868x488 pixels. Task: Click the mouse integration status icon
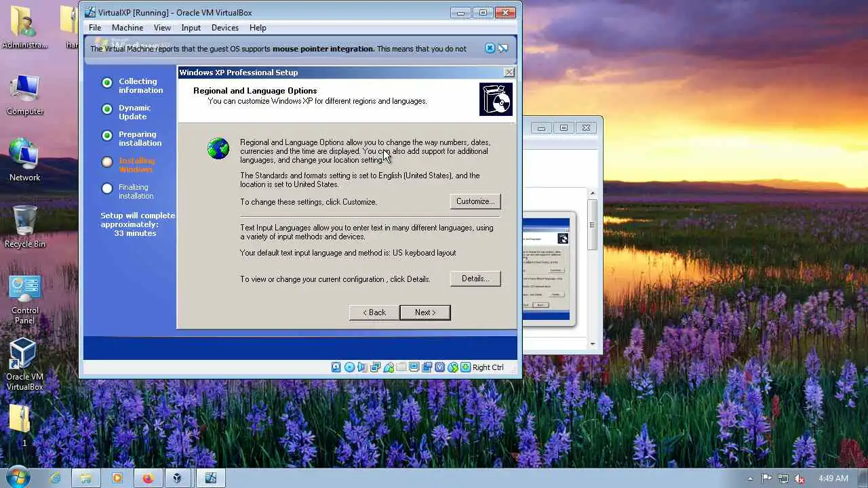453,367
